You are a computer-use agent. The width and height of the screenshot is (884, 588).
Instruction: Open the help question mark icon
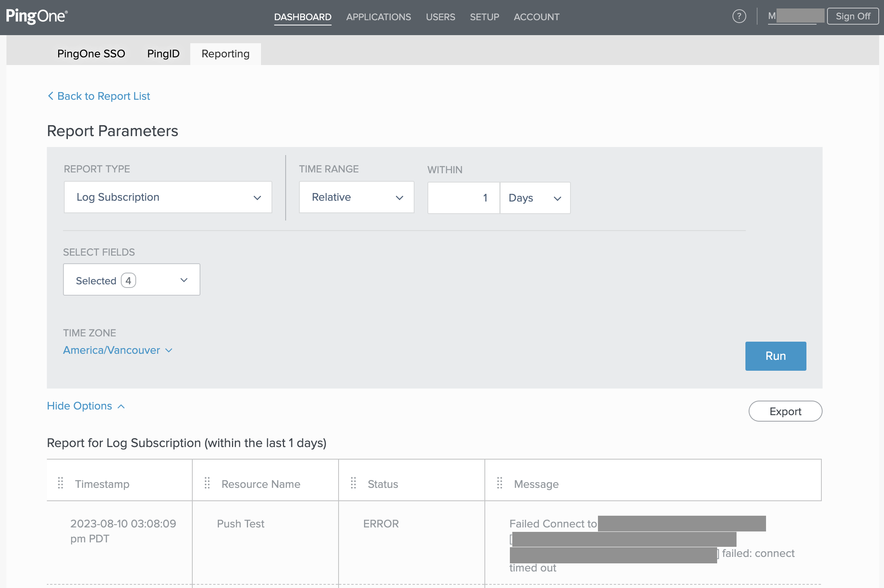point(739,17)
